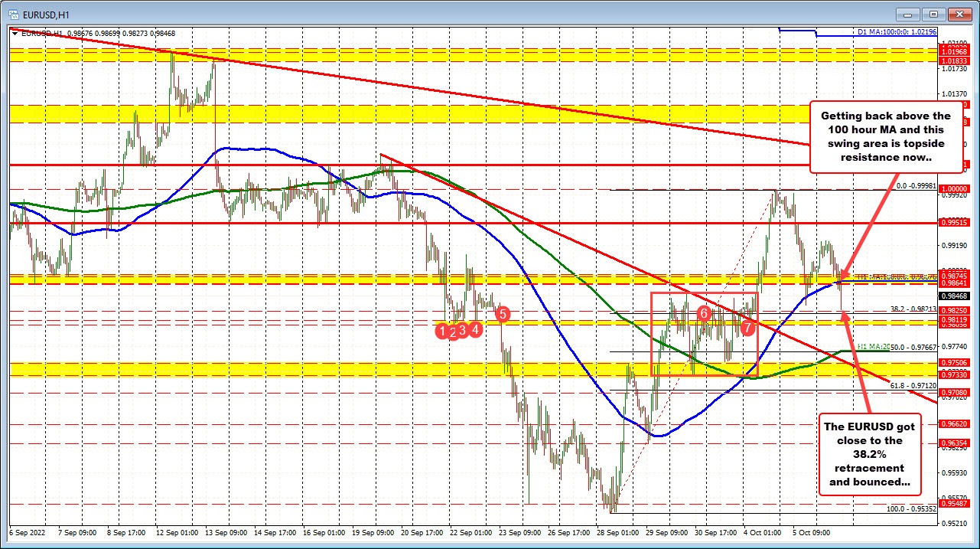Click the 6 Sep 2022 axis date label
This screenshot has height=549, width=980.
pyautogui.click(x=29, y=532)
